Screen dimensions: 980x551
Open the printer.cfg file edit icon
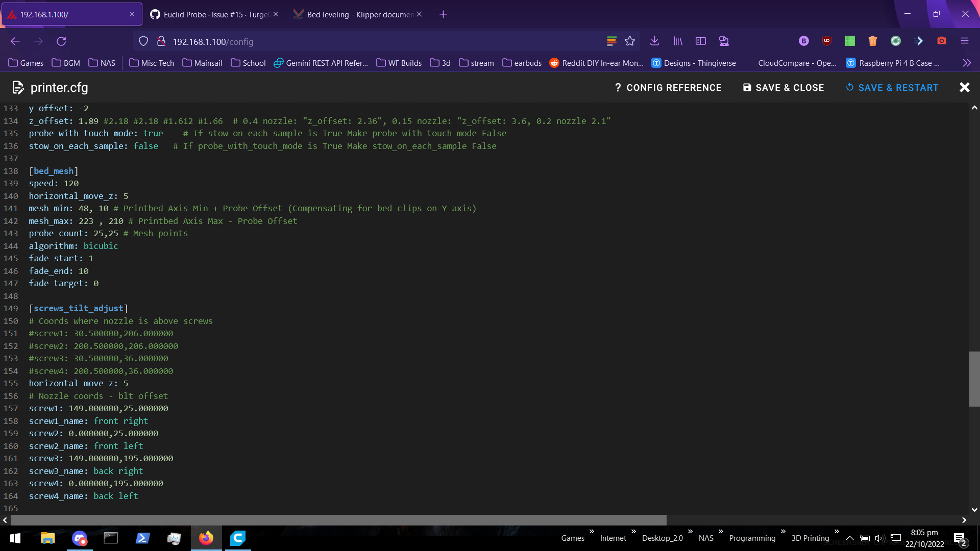(18, 87)
